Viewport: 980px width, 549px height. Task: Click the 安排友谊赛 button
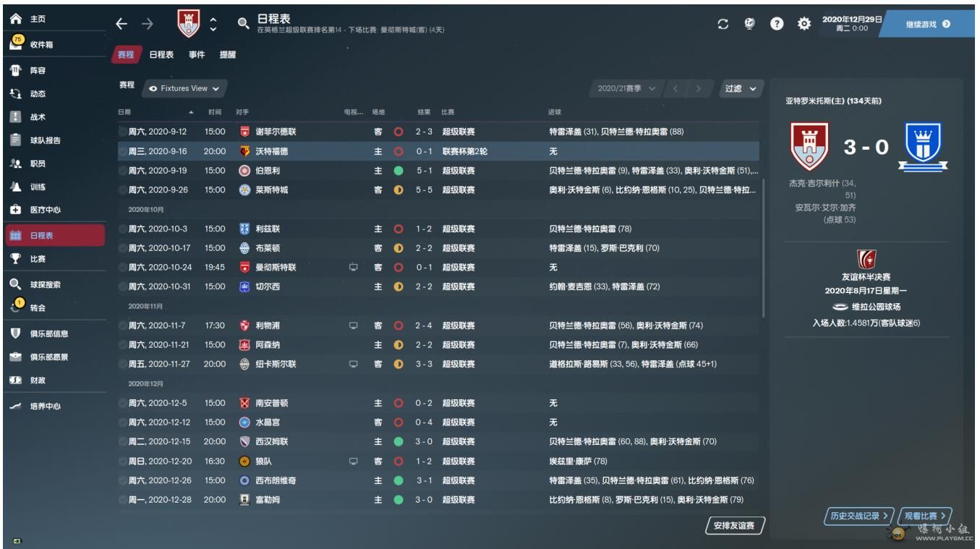coord(733,526)
